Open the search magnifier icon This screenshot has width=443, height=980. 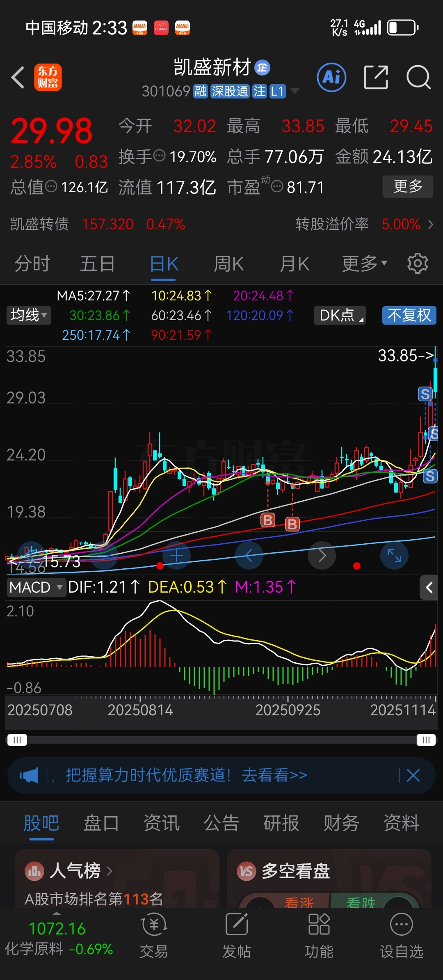coord(418,77)
